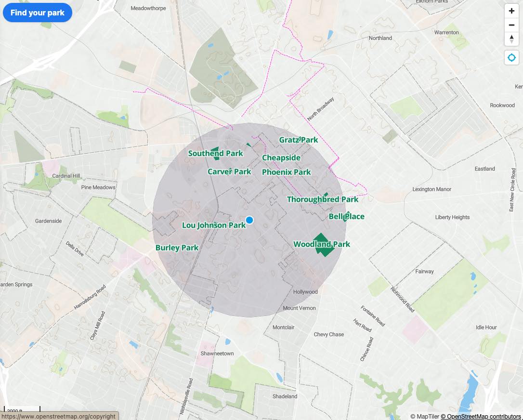The image size is (523, 420).
Task: Select the Phoenix Park label
Action: [286, 172]
